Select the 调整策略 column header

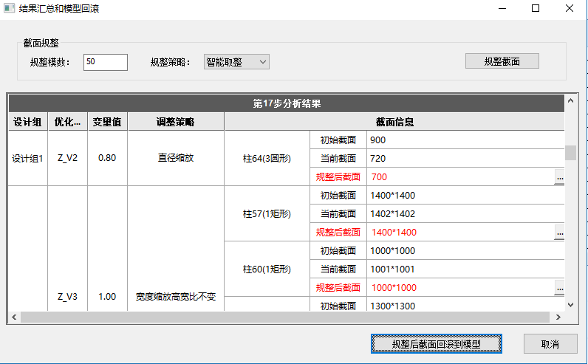click(175, 122)
